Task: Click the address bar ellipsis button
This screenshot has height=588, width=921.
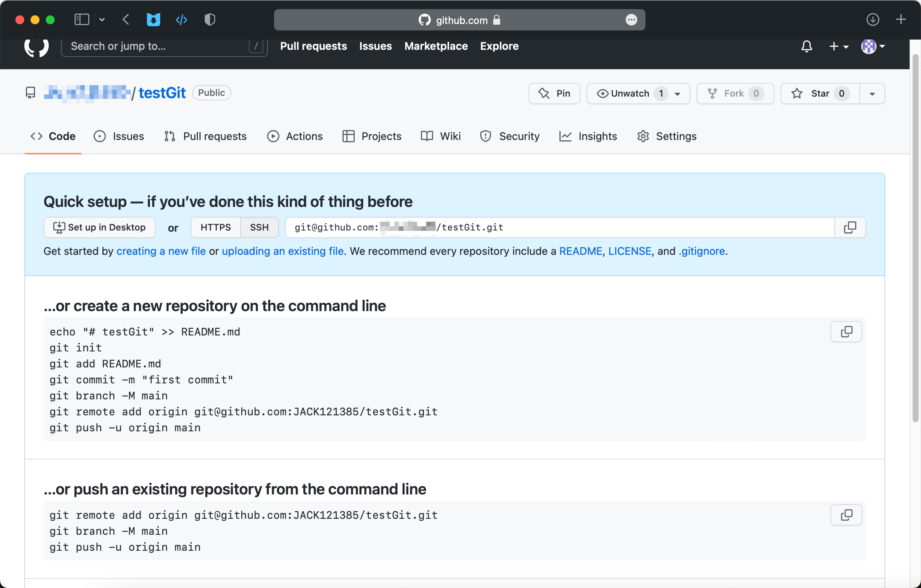Action: coord(631,19)
